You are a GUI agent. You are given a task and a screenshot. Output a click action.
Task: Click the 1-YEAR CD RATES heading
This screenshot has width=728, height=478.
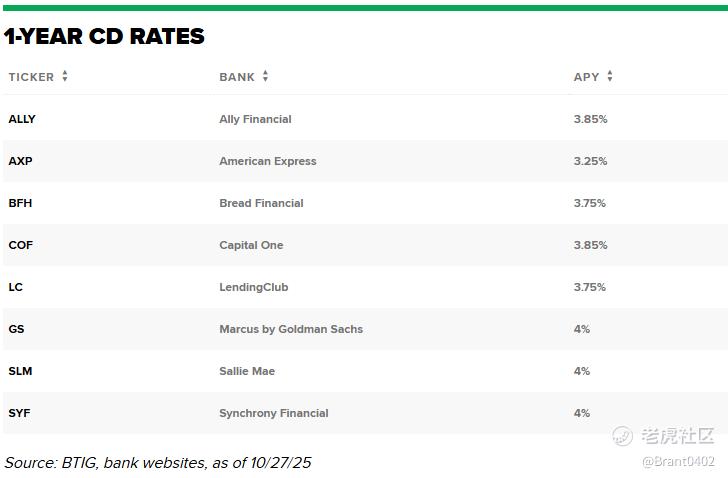click(x=104, y=37)
